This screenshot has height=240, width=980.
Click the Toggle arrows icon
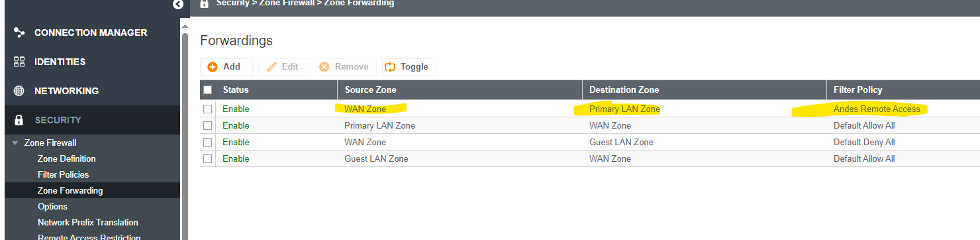click(390, 67)
